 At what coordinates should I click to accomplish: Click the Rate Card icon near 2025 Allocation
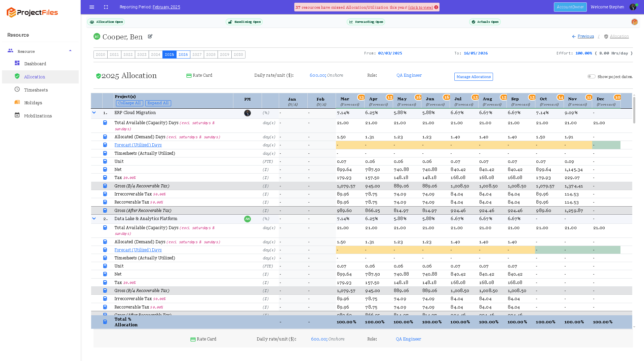tap(189, 75)
